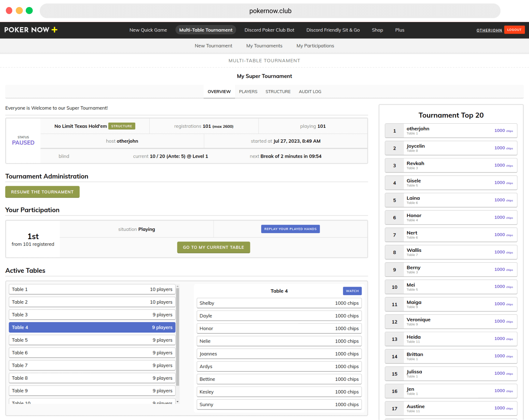Screen dimensions: 529x420
Task: Click the tables list scroll-down arrow
Action: point(177,402)
